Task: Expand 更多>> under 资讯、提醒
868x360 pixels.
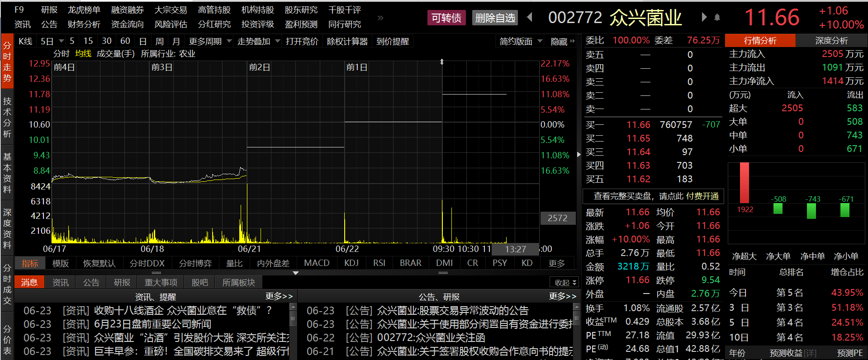Action: [279, 296]
